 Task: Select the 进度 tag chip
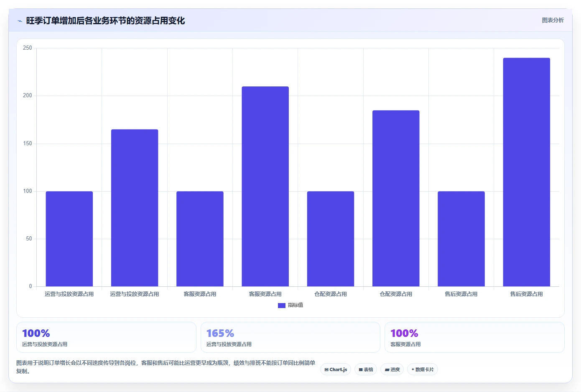point(392,369)
